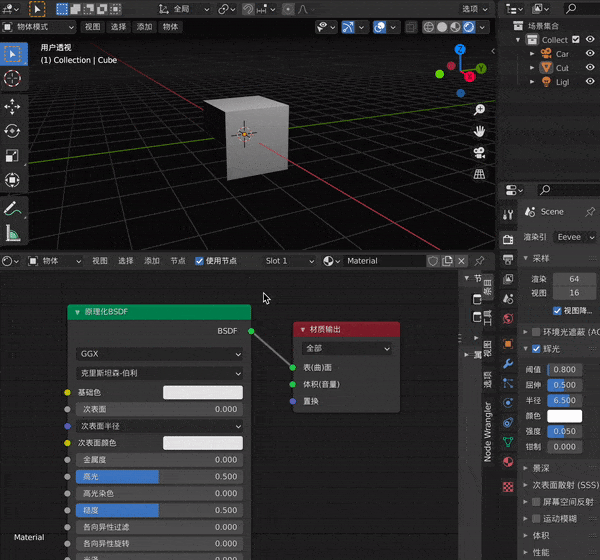Adjust the 高光 specular slider
Screen dimensions: 600x560
pyautogui.click(x=160, y=477)
